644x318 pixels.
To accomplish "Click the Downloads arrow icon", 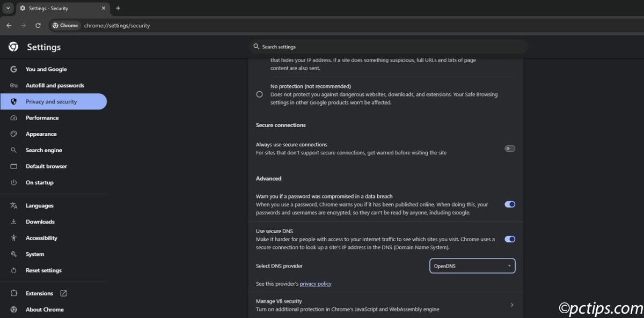I will 14,221.
